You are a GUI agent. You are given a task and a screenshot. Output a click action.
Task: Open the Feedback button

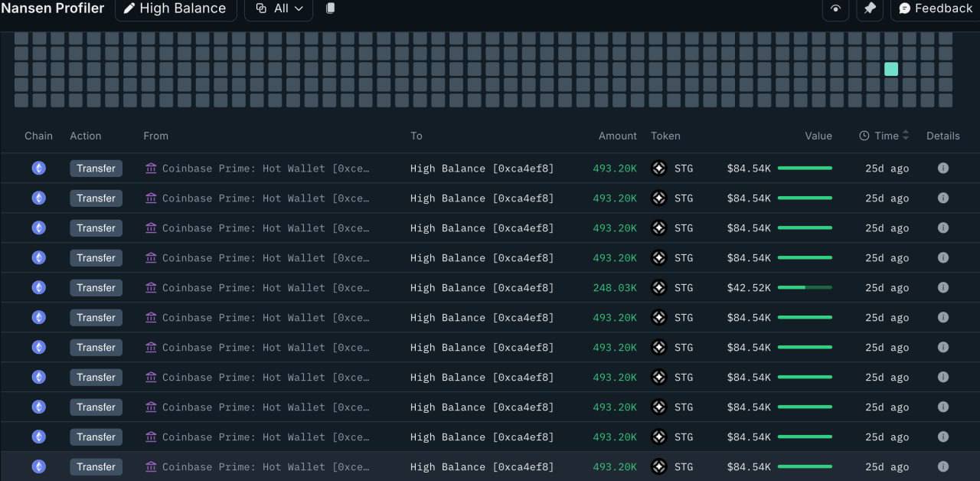coord(935,8)
